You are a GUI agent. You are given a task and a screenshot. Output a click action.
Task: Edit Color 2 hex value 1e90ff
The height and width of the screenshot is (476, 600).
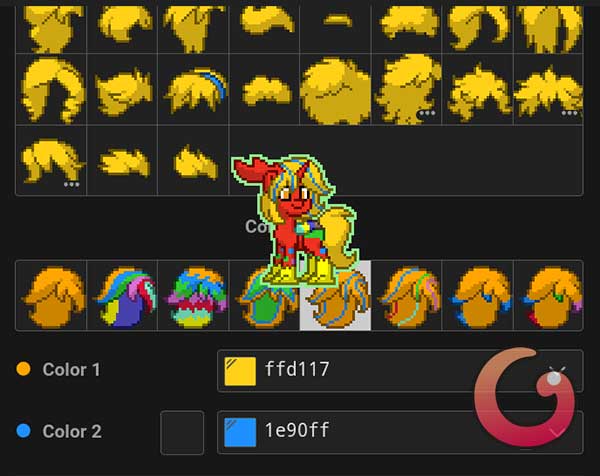point(297,430)
